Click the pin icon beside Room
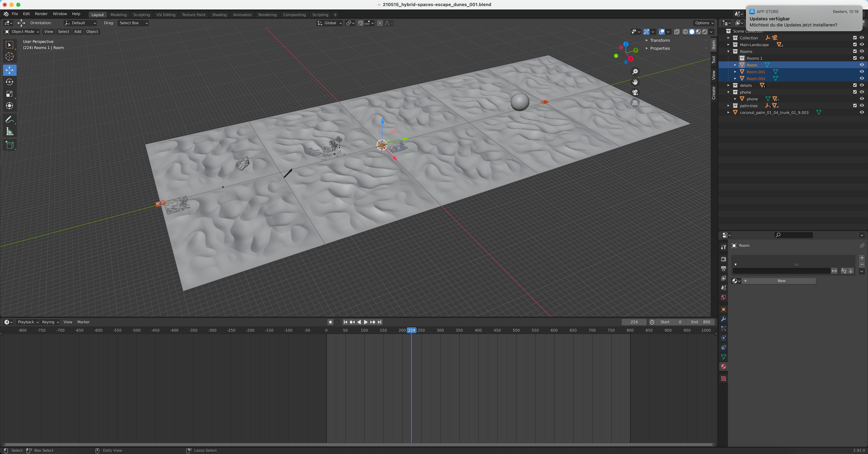Screen dimensions: 868x454 [x=862, y=245]
